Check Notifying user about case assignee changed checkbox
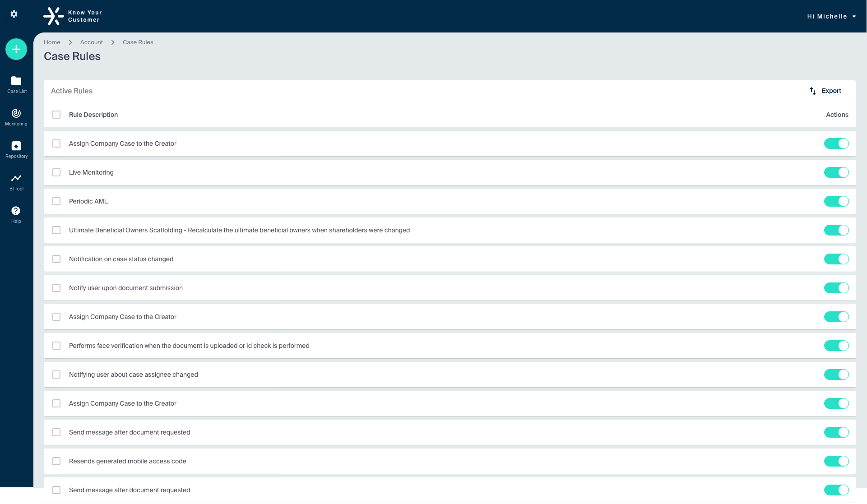Image resolution: width=867 pixels, height=504 pixels. pyautogui.click(x=56, y=375)
